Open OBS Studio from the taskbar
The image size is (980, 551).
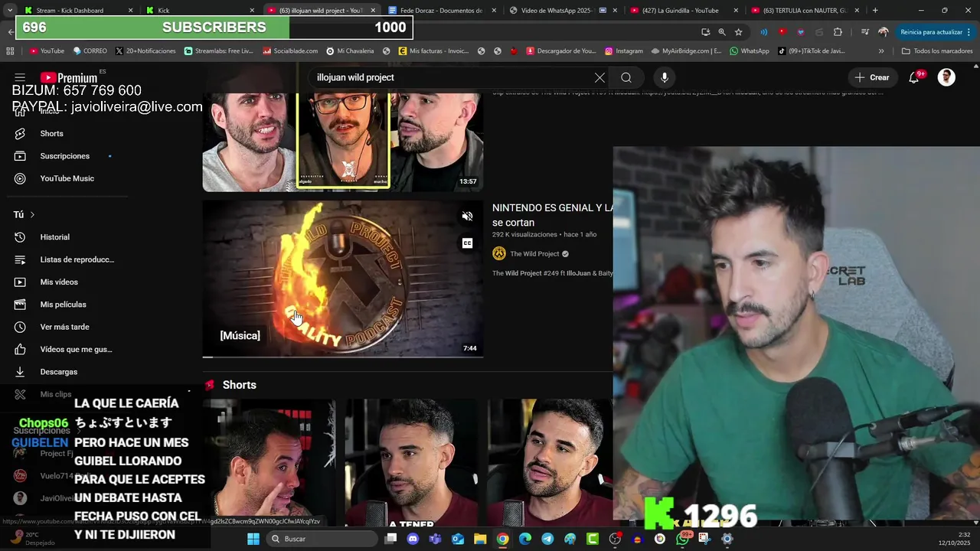[x=615, y=539]
